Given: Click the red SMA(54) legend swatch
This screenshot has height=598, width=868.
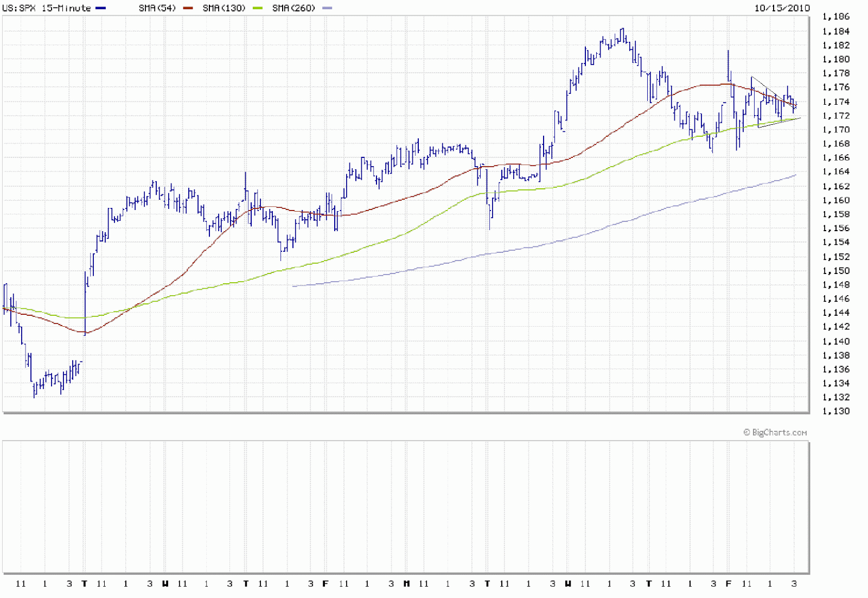Looking at the screenshot, I should click(x=188, y=8).
